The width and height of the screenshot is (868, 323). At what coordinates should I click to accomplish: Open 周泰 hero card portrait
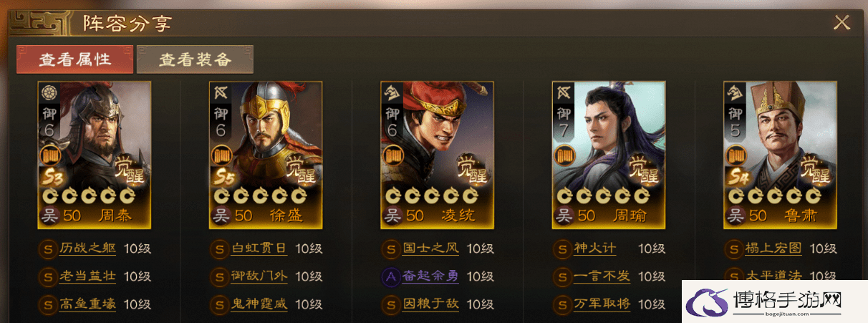[x=95, y=155]
